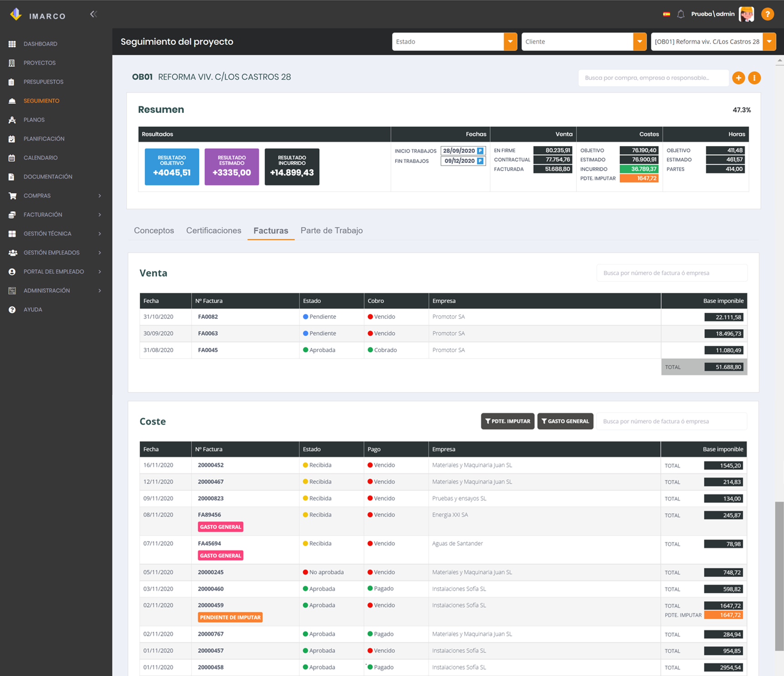
Task: Click the Spanish flag language icon
Action: click(x=667, y=14)
